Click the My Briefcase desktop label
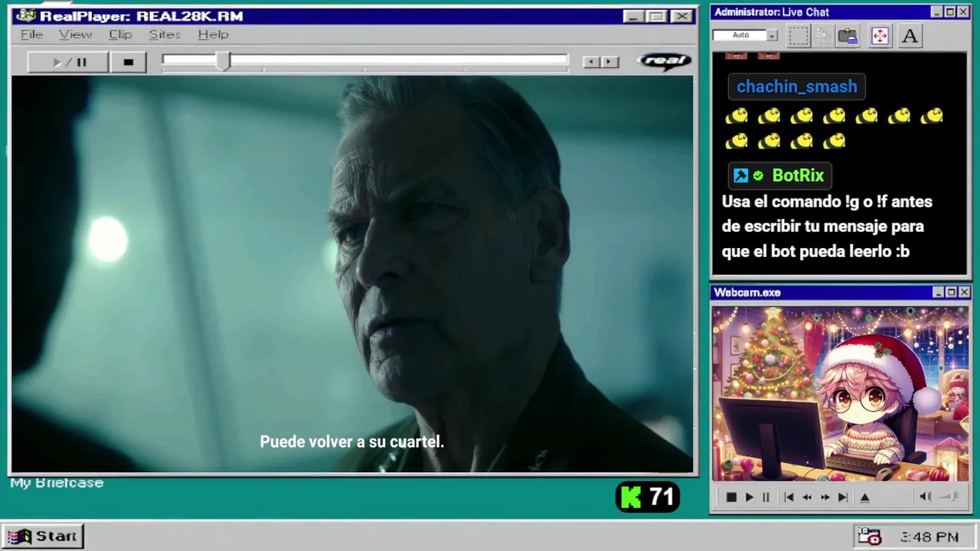 (57, 483)
